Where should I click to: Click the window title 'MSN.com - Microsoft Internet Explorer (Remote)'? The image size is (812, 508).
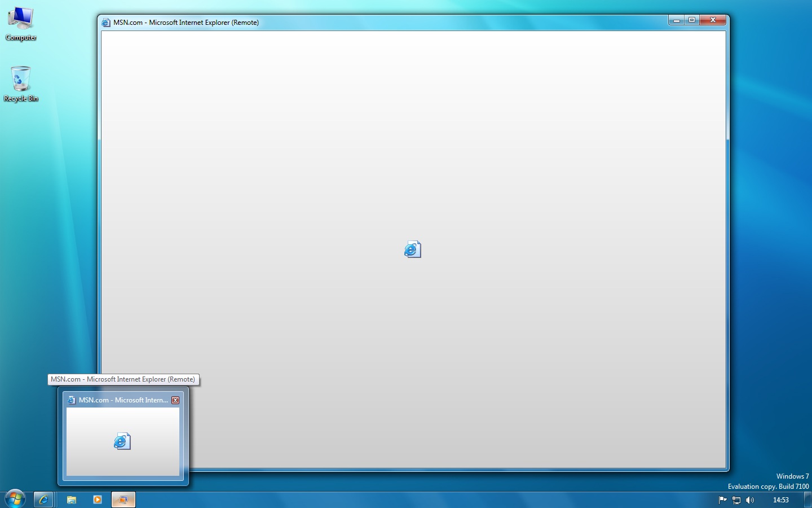(x=186, y=23)
